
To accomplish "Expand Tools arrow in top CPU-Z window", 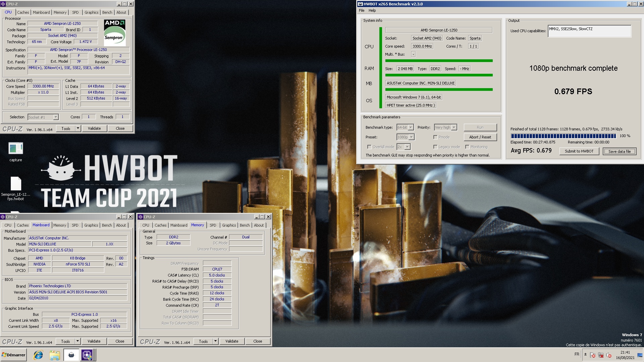I will click(x=78, y=128).
